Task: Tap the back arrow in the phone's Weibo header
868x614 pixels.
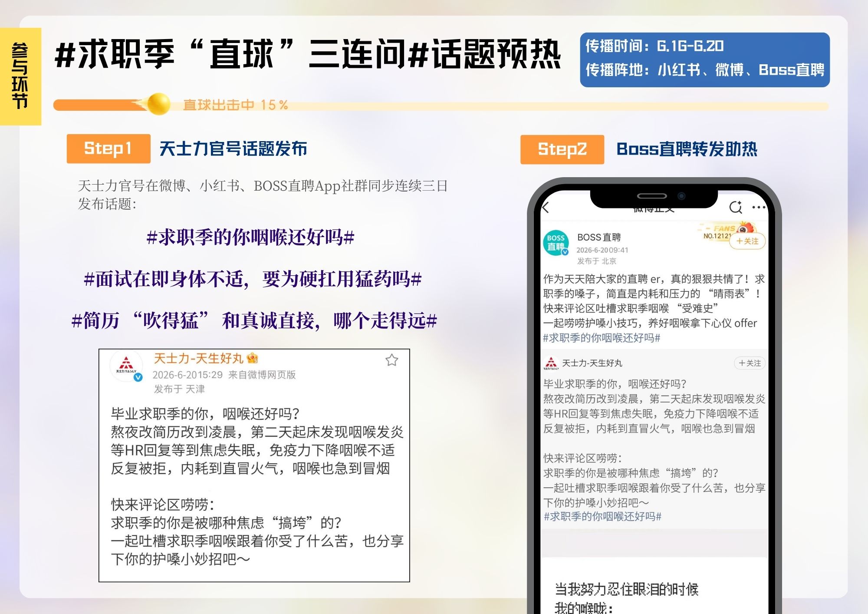Action: [546, 208]
